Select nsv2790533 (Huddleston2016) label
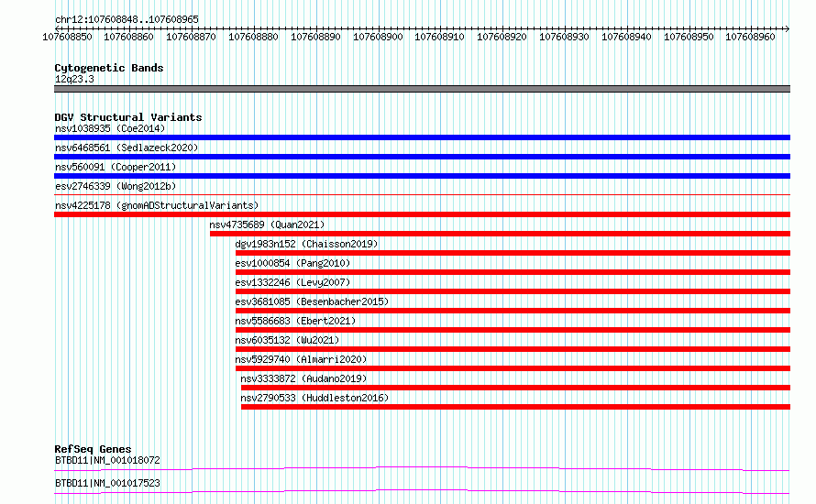This screenshot has width=816, height=504. tap(314, 398)
